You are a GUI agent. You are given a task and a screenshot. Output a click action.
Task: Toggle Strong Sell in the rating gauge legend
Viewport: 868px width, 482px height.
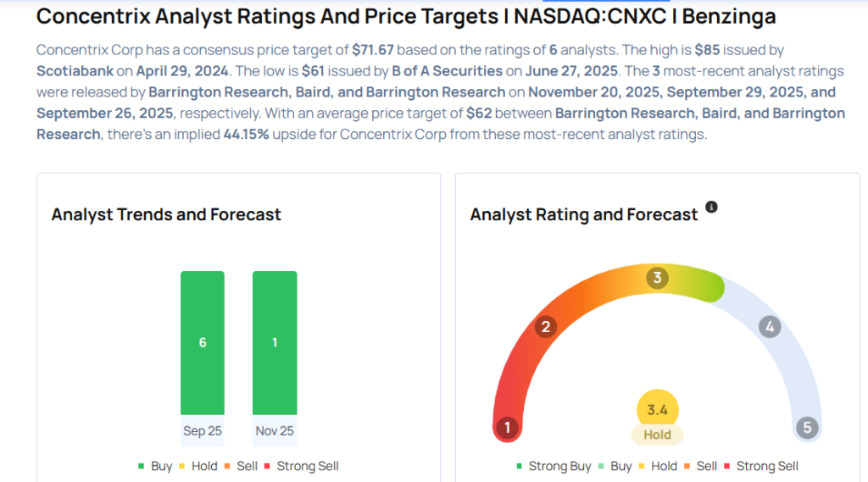click(x=760, y=466)
